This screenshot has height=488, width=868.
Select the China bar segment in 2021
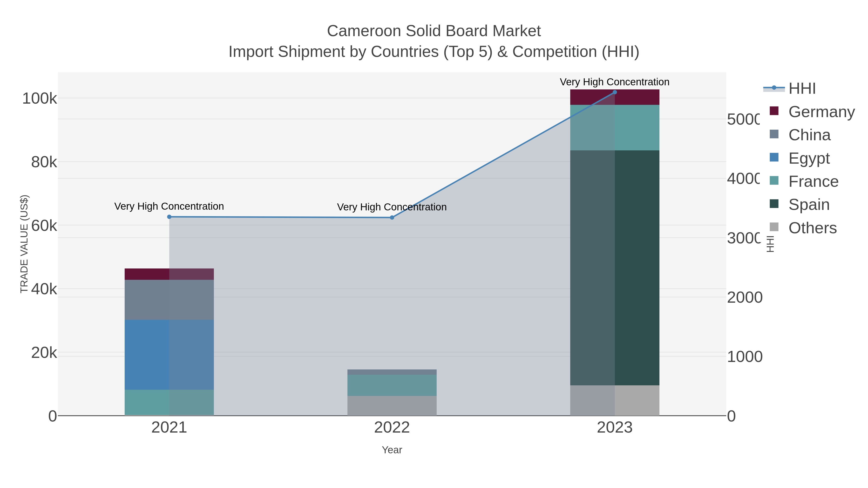169,300
